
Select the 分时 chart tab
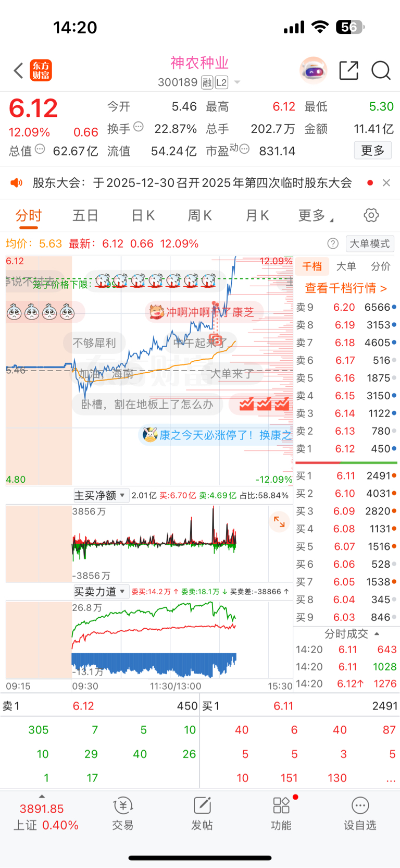pos(29,216)
